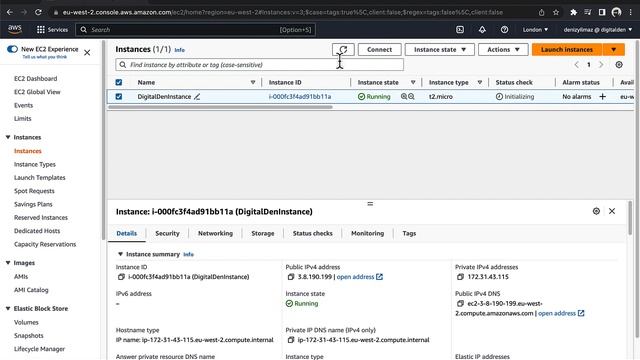
Task: Copy the public IPv4 address 3.8.190.199
Action: [x=291, y=277]
